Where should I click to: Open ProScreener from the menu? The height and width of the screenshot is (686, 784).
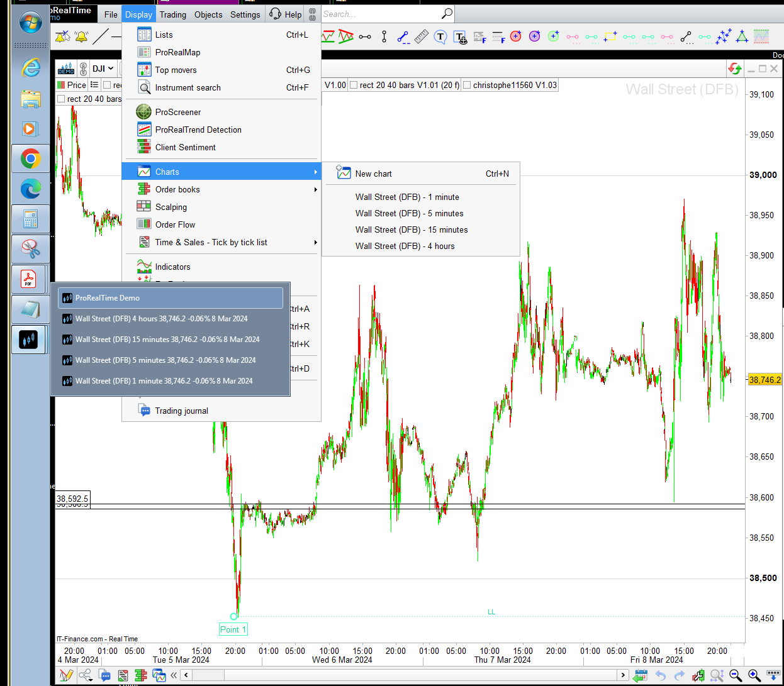[221, 112]
